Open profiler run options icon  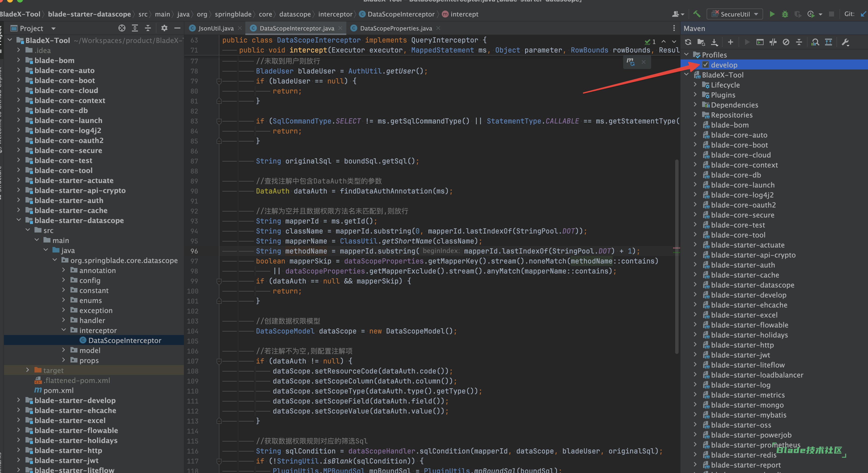click(x=811, y=14)
